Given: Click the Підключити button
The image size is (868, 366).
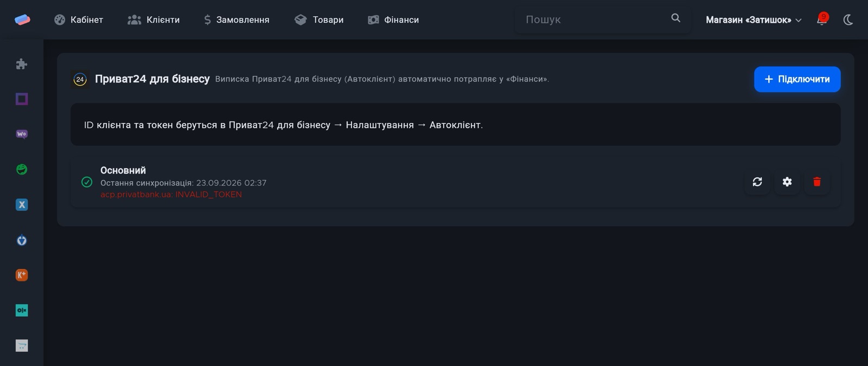Looking at the screenshot, I should click(797, 79).
